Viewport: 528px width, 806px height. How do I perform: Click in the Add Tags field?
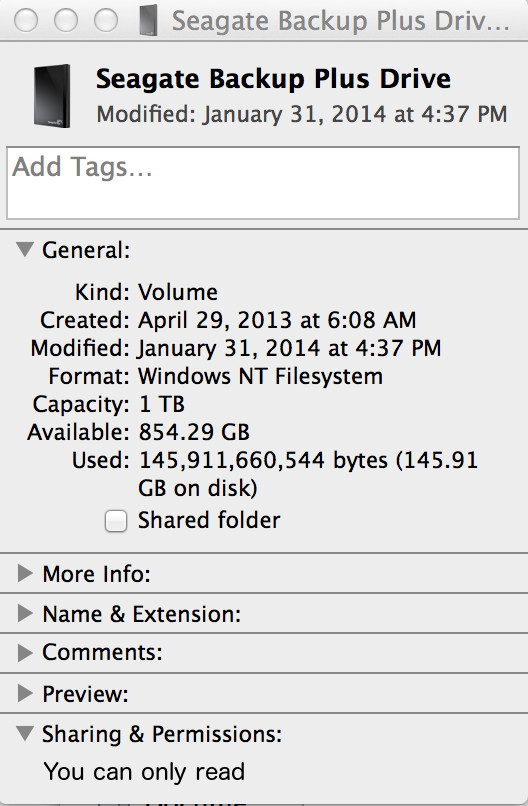263,183
